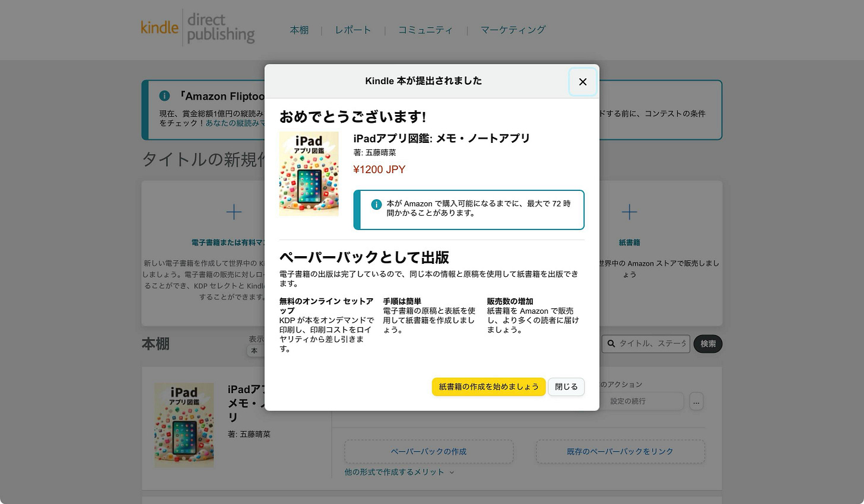Screen dimensions: 864x504
Task: Click the 販売数の増加 heading
Action: click(510, 301)
